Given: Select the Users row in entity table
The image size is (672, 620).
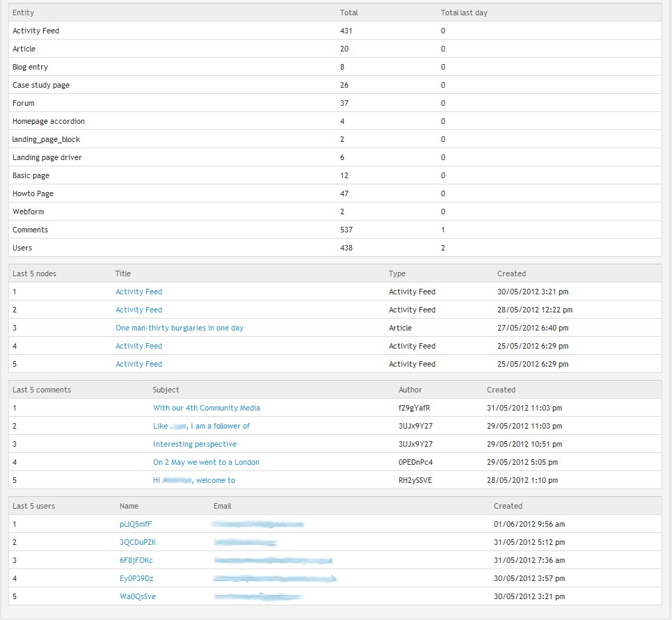Looking at the screenshot, I should pyautogui.click(x=335, y=248).
